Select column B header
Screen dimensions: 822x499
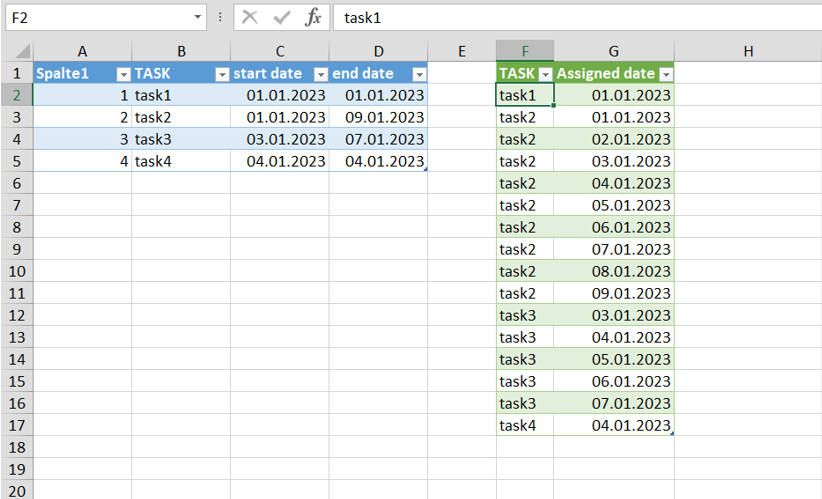[x=181, y=51]
